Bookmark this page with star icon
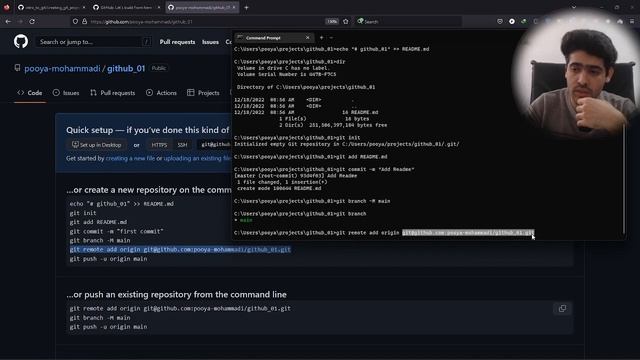The width and height of the screenshot is (640, 360). click(346, 21)
